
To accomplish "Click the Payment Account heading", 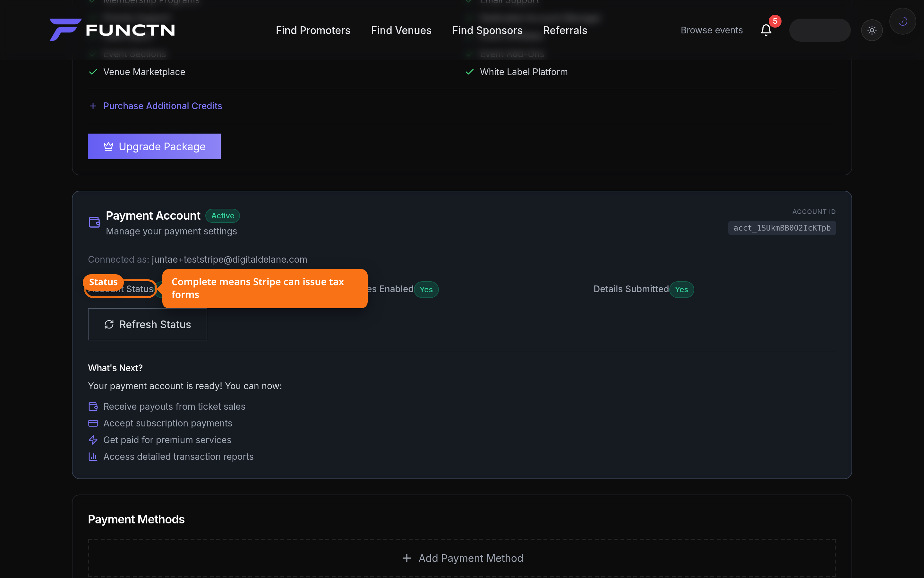I will click(153, 215).
